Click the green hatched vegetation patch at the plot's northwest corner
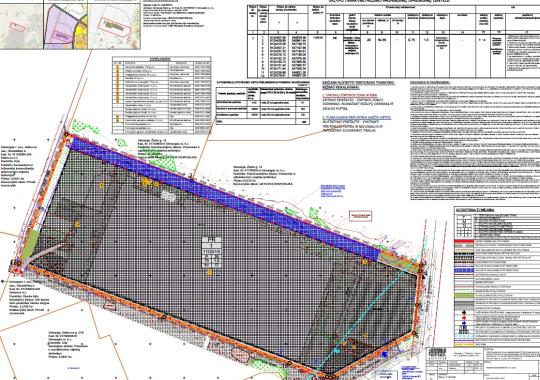The image size is (540, 380). [85, 127]
